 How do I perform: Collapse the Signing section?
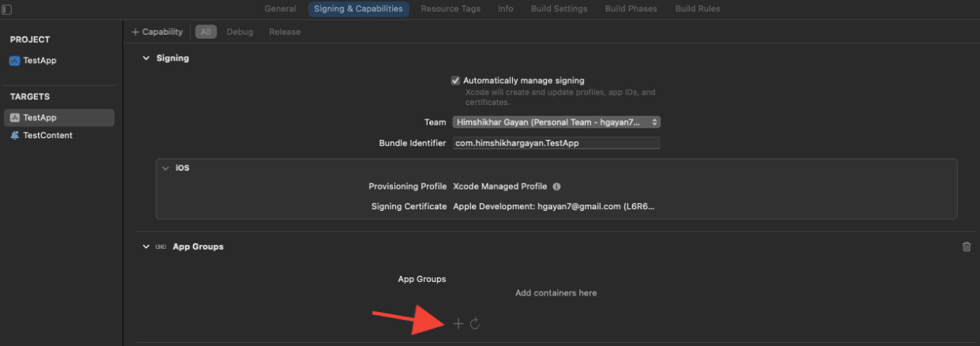(x=145, y=58)
